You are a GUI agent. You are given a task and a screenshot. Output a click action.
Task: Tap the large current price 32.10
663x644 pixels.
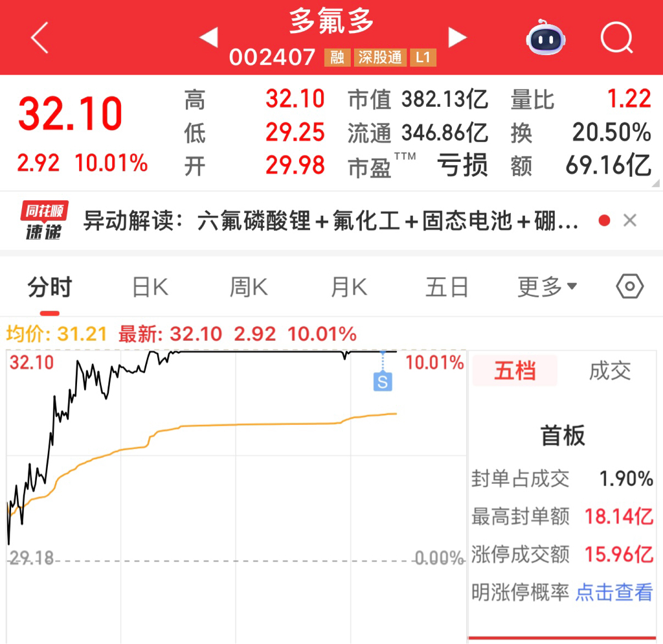pos(70,113)
